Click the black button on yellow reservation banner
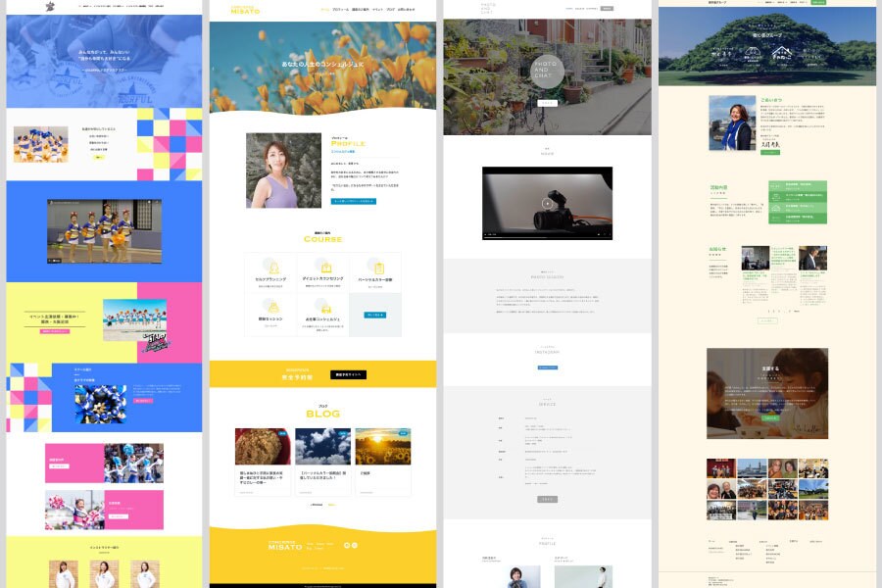The image size is (882, 588). point(348,374)
